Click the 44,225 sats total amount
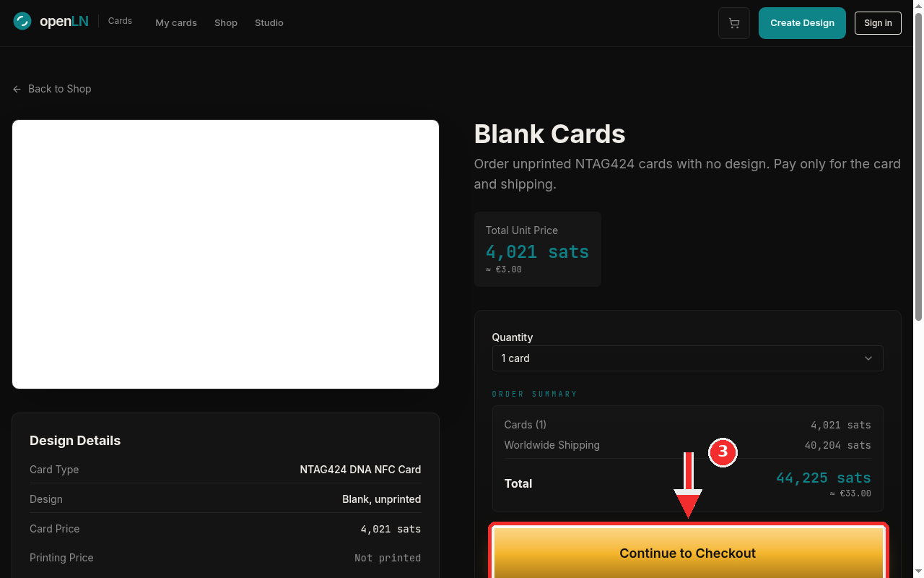 pyautogui.click(x=824, y=478)
